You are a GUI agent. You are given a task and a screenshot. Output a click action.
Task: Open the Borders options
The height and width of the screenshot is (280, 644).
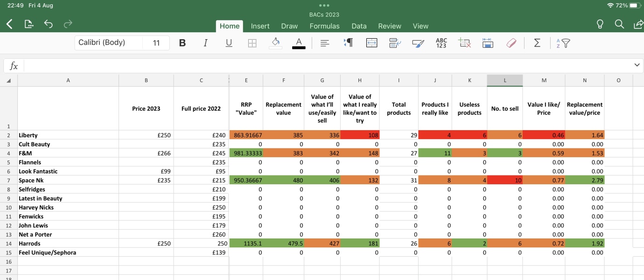click(252, 42)
